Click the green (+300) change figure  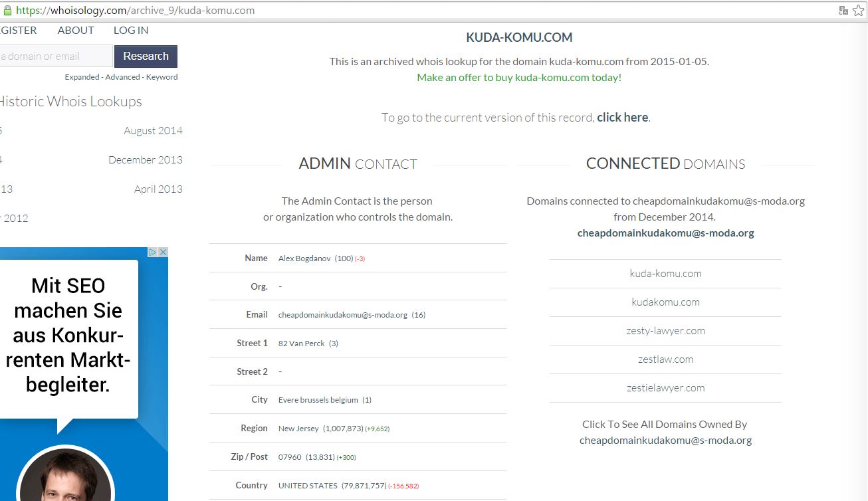(346, 458)
